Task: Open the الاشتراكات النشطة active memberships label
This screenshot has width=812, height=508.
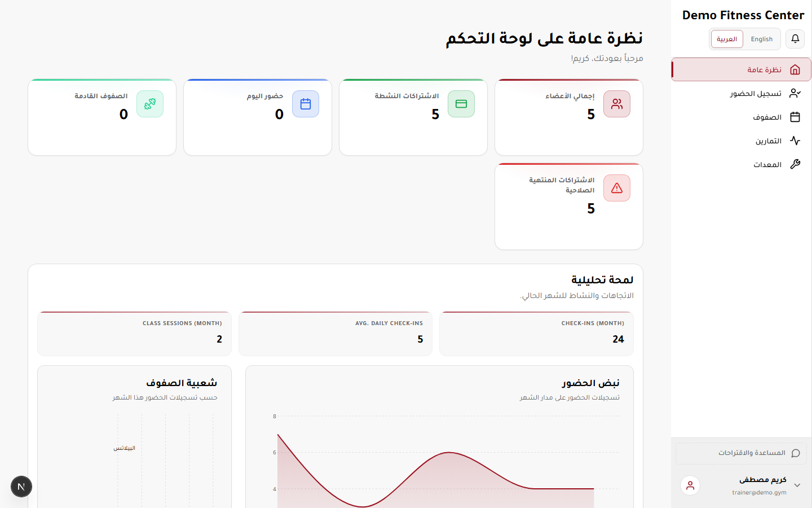Action: [407, 96]
